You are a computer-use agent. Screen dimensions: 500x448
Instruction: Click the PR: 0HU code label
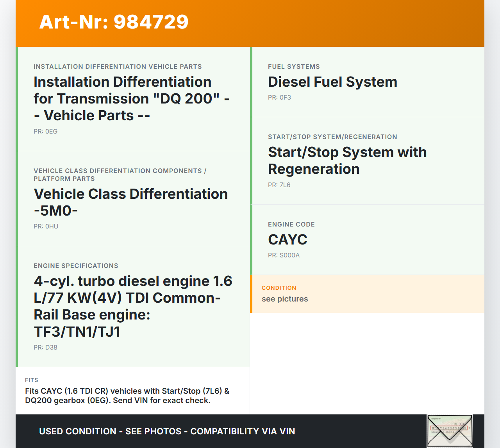click(46, 227)
